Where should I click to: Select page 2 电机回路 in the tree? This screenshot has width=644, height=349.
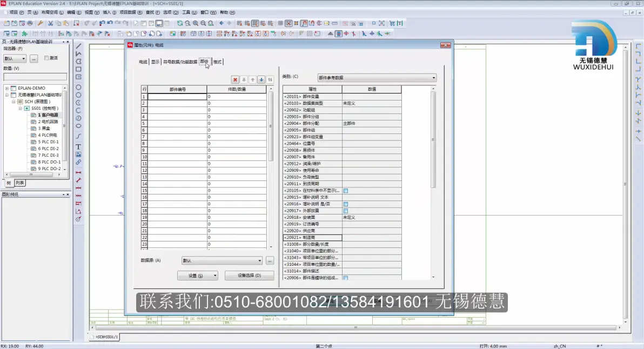click(48, 122)
